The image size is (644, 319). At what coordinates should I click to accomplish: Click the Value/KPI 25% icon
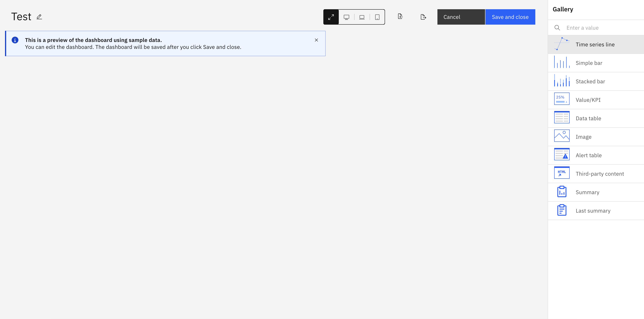pyautogui.click(x=562, y=99)
